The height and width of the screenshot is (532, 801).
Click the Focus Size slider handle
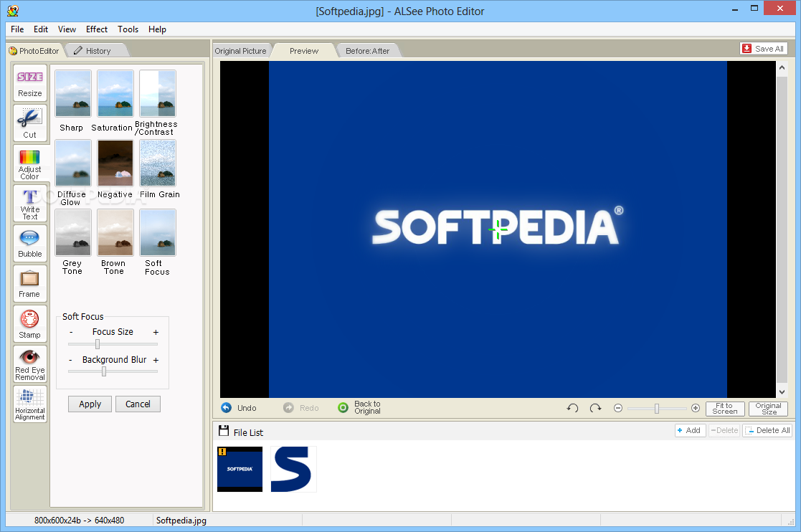[98, 344]
